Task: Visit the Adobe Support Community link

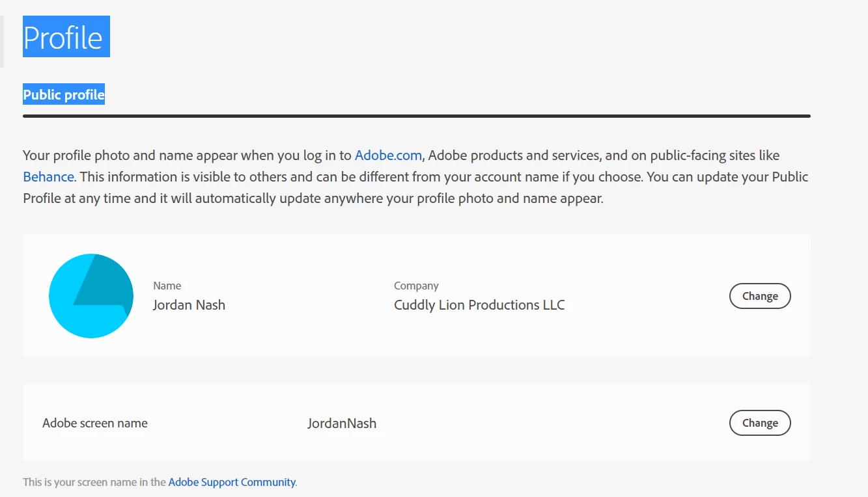Action: [x=232, y=482]
